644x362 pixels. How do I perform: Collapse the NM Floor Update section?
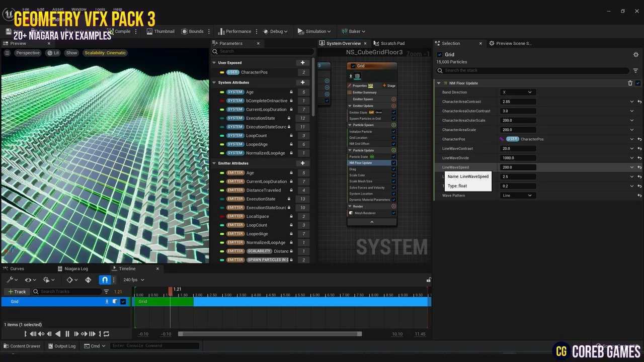coord(439,83)
